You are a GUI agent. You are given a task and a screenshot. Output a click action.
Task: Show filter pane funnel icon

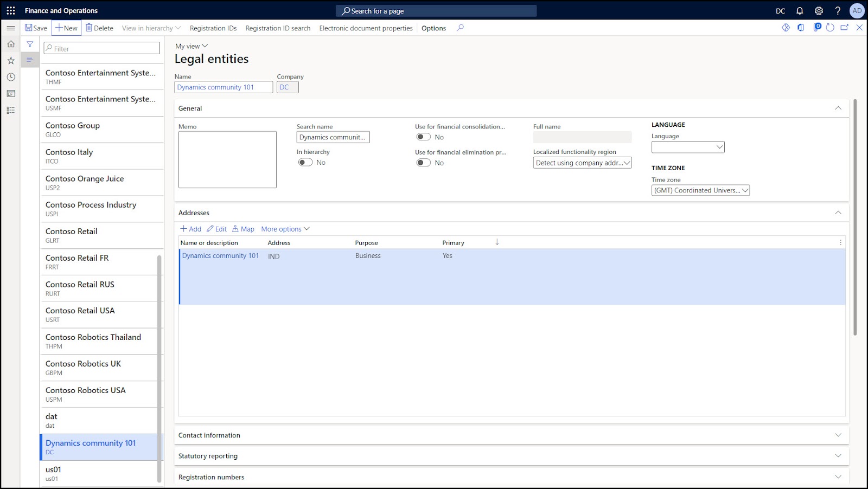point(30,44)
